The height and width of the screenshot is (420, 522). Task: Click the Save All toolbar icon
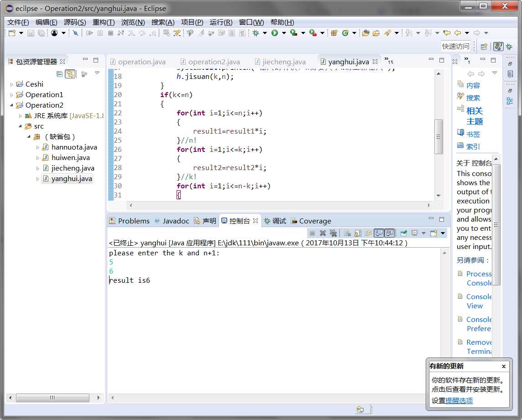(41, 33)
